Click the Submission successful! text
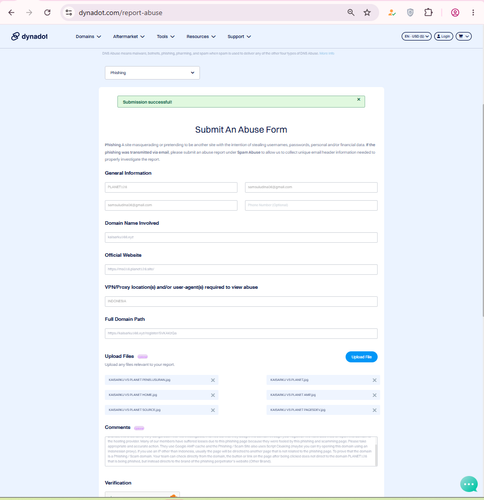This screenshot has height=500, width=484. [x=147, y=102]
